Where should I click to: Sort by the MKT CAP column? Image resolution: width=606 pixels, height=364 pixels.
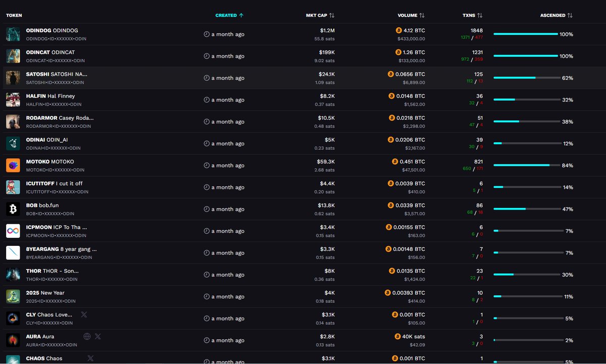tap(320, 15)
